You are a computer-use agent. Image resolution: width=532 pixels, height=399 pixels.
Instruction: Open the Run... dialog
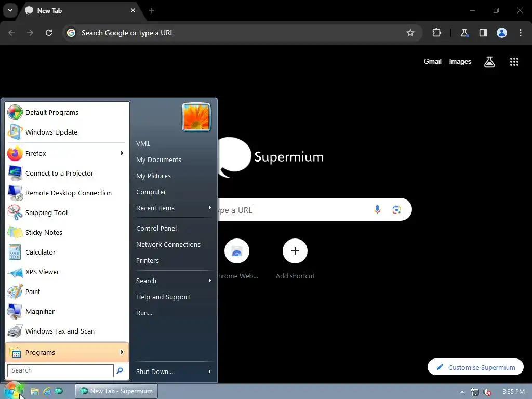coord(144,313)
